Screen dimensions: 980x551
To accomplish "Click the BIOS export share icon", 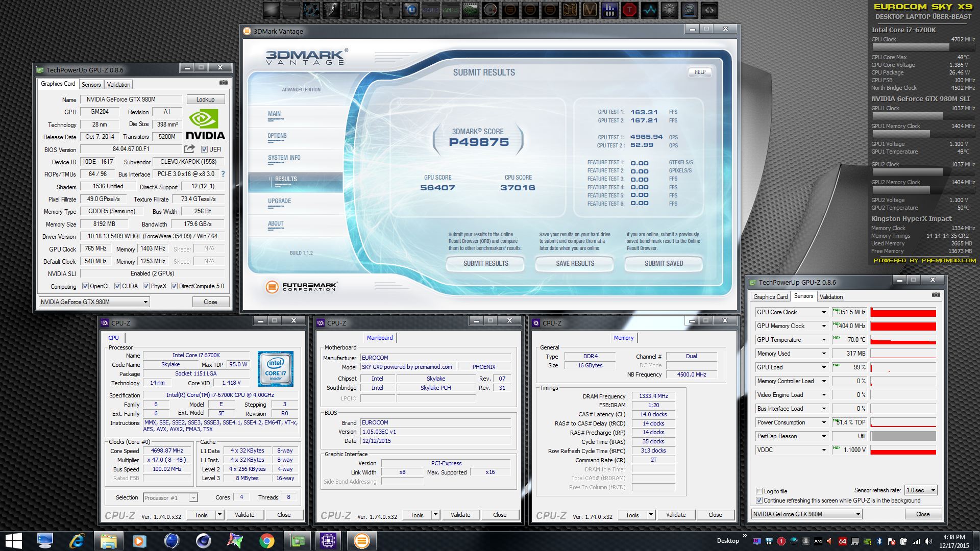I will pos(189,149).
